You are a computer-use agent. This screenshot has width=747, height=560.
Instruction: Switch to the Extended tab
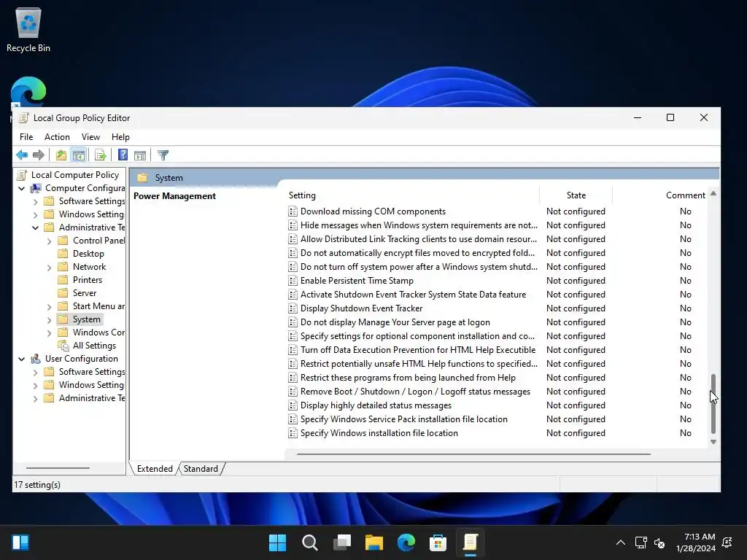(x=155, y=469)
